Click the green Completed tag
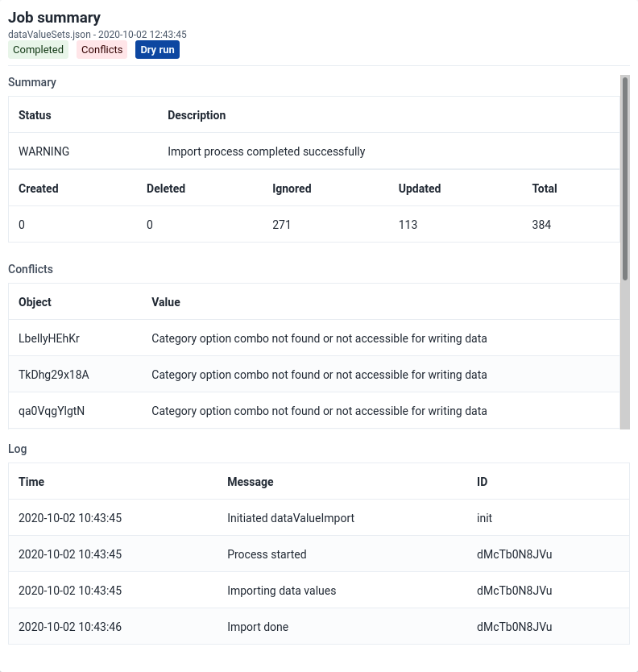The image size is (638, 672). tap(38, 50)
